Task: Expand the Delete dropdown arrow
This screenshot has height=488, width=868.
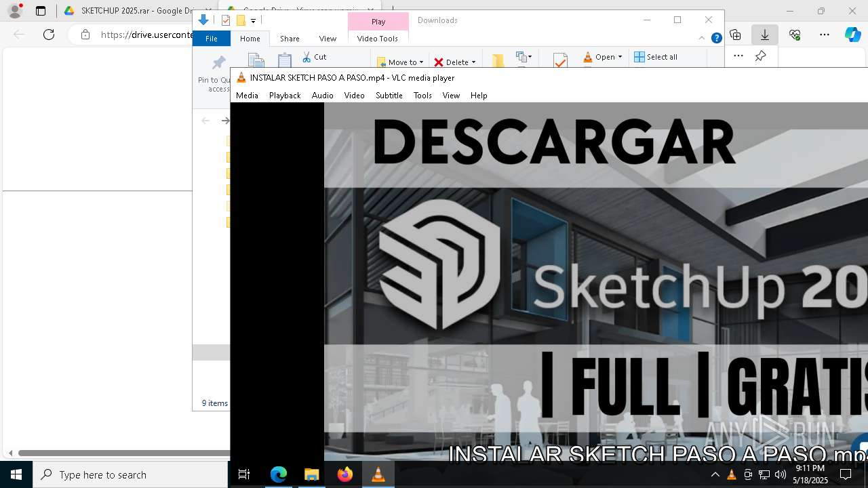Action: pos(473,62)
